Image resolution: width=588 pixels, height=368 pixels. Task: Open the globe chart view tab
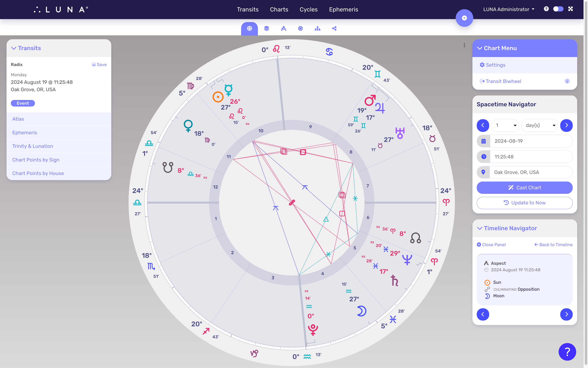pos(249,28)
